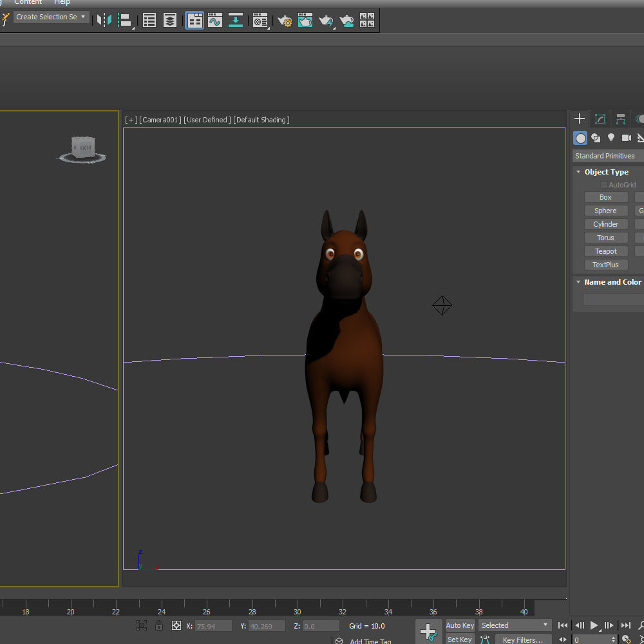The height and width of the screenshot is (644, 644).
Task: Select the Geometry category icon
Action: 580,138
